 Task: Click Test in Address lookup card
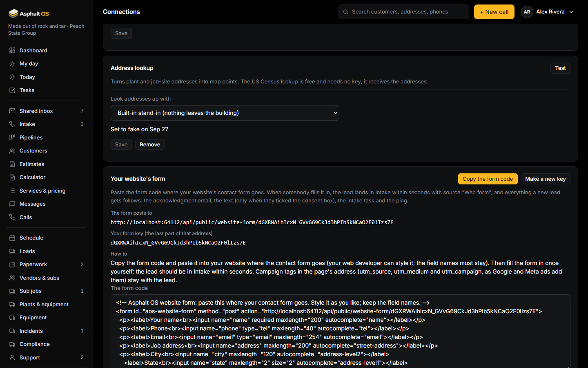[560, 68]
